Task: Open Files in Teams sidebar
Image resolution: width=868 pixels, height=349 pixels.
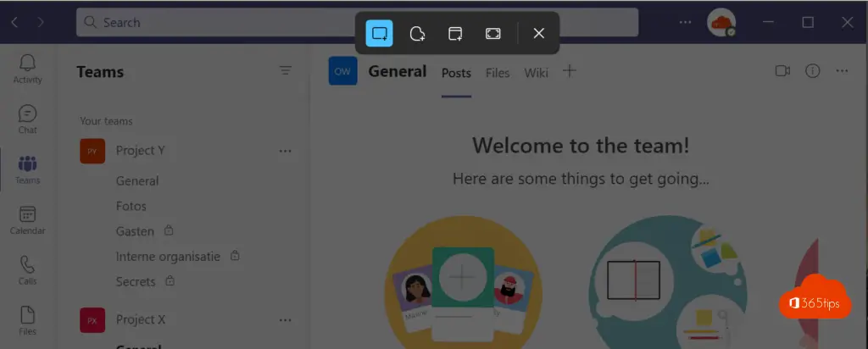Action: [28, 321]
